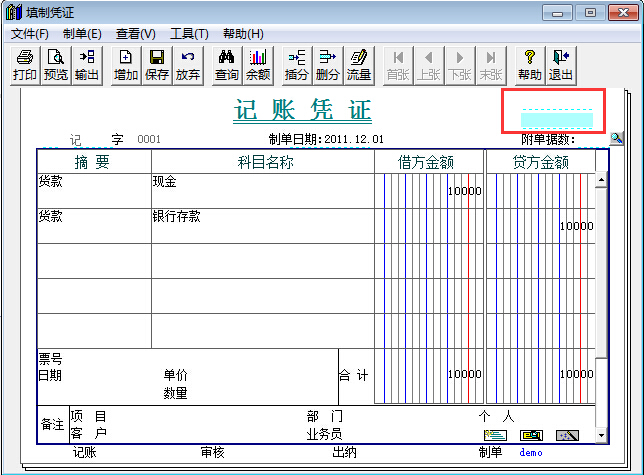644x475 pixels.
Task: Click the 打印 (Print) toolbar icon
Action: 26,65
